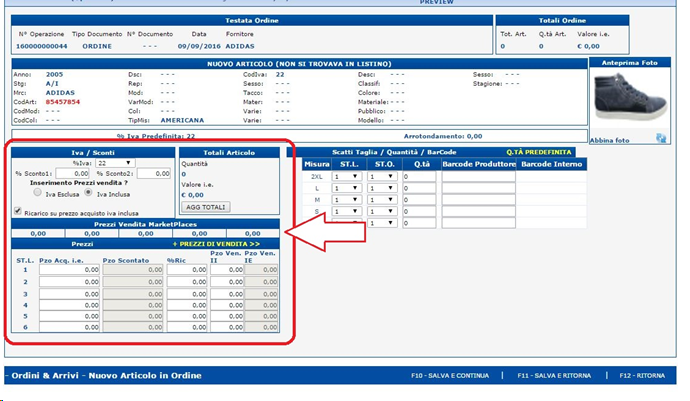Image resolution: width=690 pixels, height=401 pixels.
Task: Click Pzo Acq. i.e. field in ST.L. row 3
Action: 70,294
